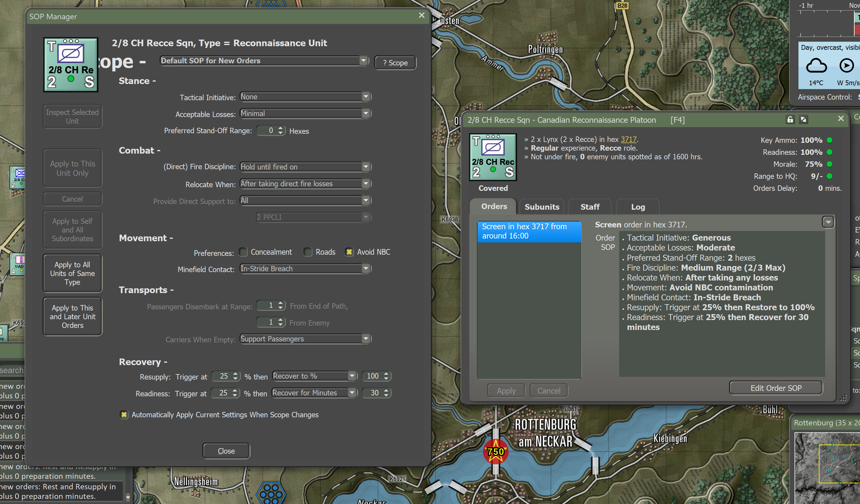Screen dimensions: 860x504
Task: Click the cloud weather icon
Action: pos(816,65)
